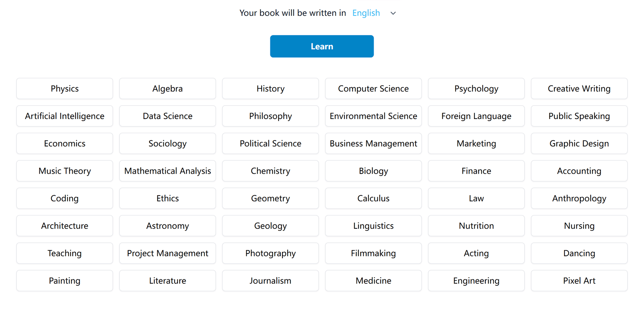Pick the Graphic Design topic
The height and width of the screenshot is (333, 644).
click(x=579, y=144)
